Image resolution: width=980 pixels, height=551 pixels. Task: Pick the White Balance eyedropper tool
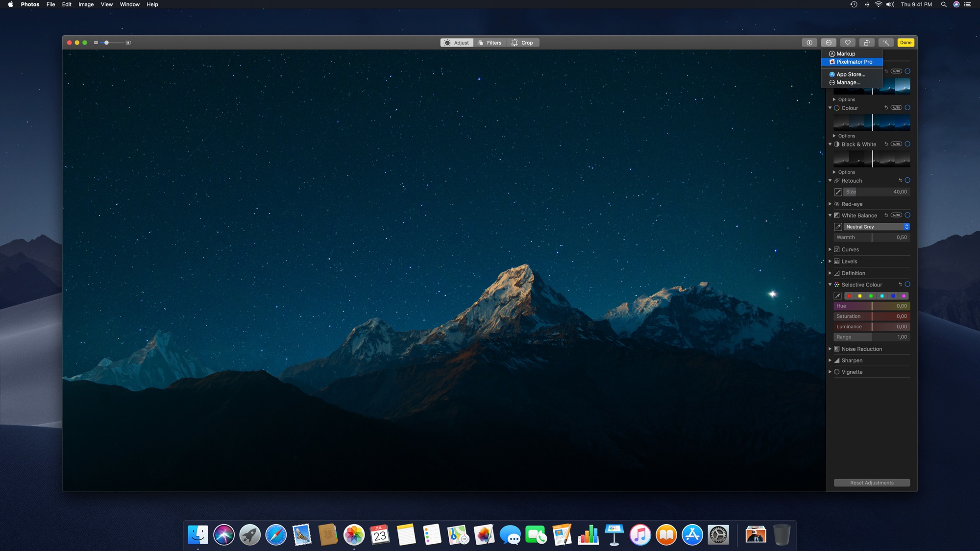pos(838,227)
